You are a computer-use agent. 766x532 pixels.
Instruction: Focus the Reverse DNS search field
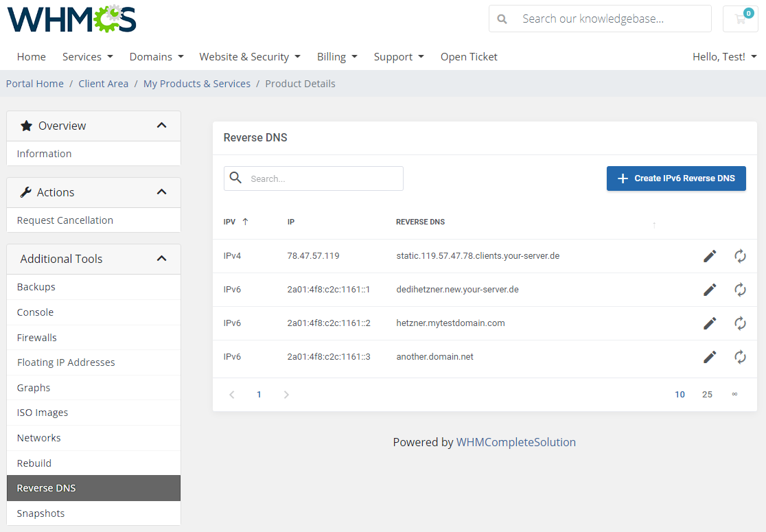[x=314, y=178]
